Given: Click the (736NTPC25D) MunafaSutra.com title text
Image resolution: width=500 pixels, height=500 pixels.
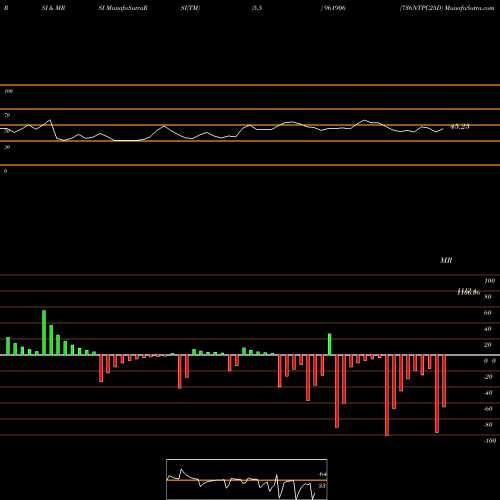Looking at the screenshot, I should (447, 8).
